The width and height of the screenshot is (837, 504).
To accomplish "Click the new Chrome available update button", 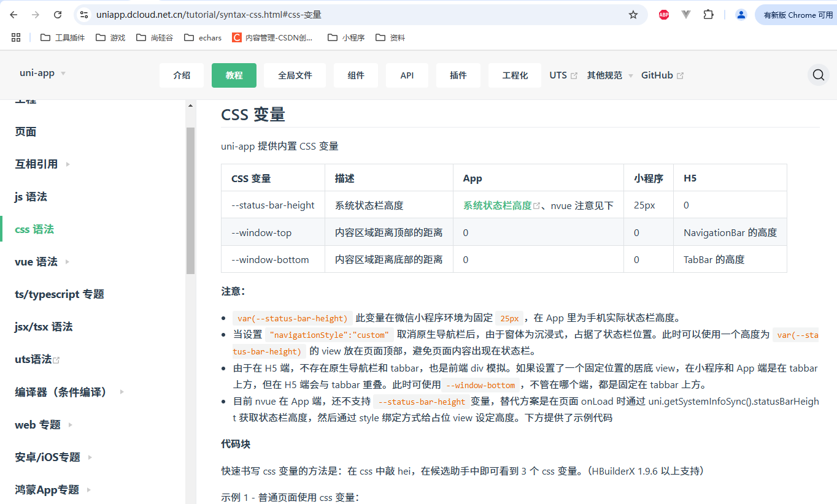I will 796,15.
